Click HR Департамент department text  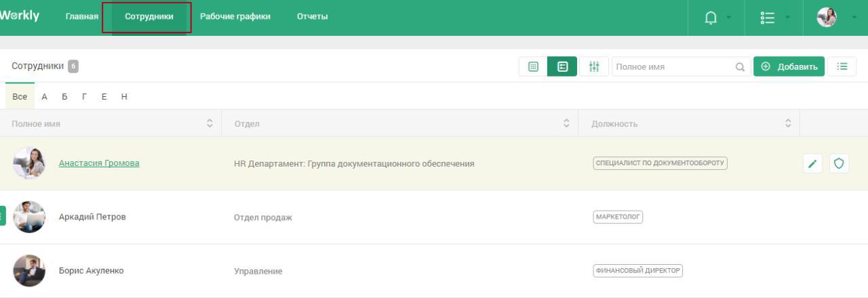pyautogui.click(x=354, y=163)
